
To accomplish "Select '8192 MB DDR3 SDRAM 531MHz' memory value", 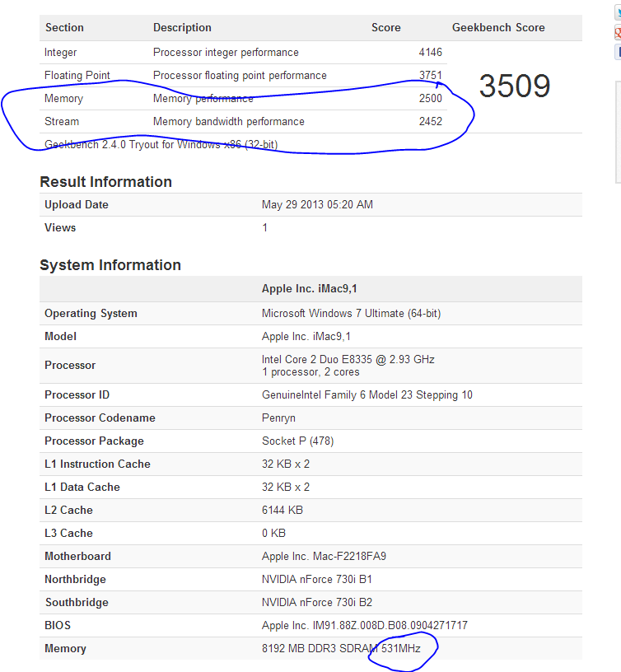I will point(341,649).
